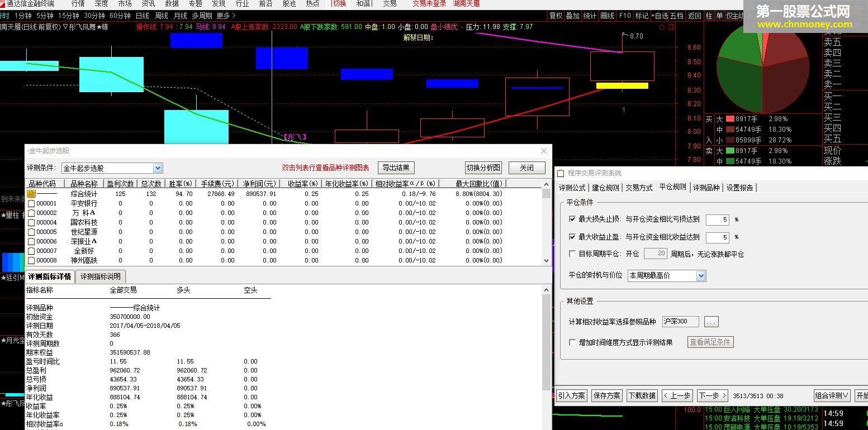Click the 导出结果 button
The width and height of the screenshot is (868, 430).
[x=396, y=168]
